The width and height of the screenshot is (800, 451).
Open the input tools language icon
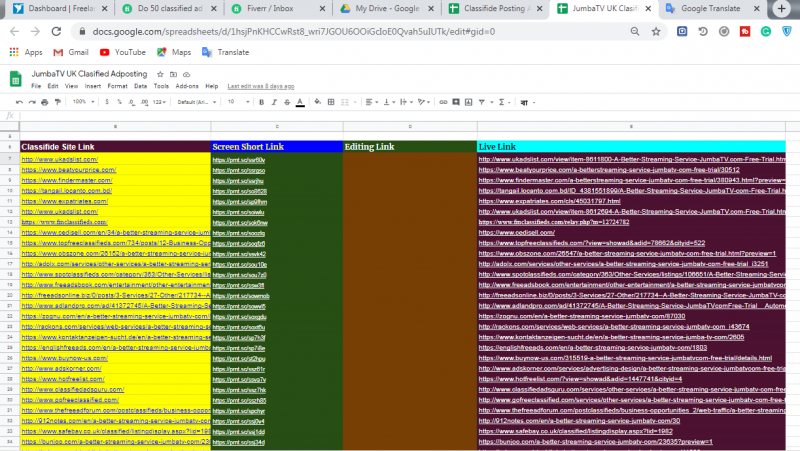pos(524,103)
